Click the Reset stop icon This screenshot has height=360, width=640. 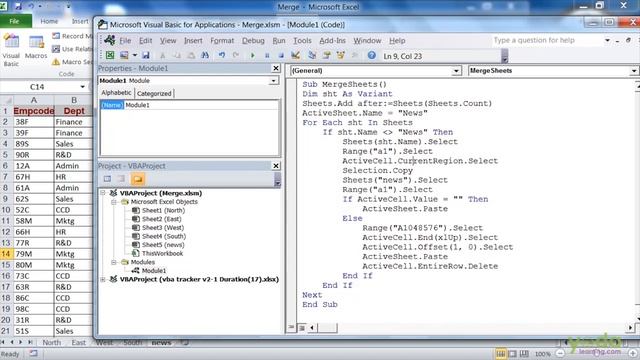point(281,55)
